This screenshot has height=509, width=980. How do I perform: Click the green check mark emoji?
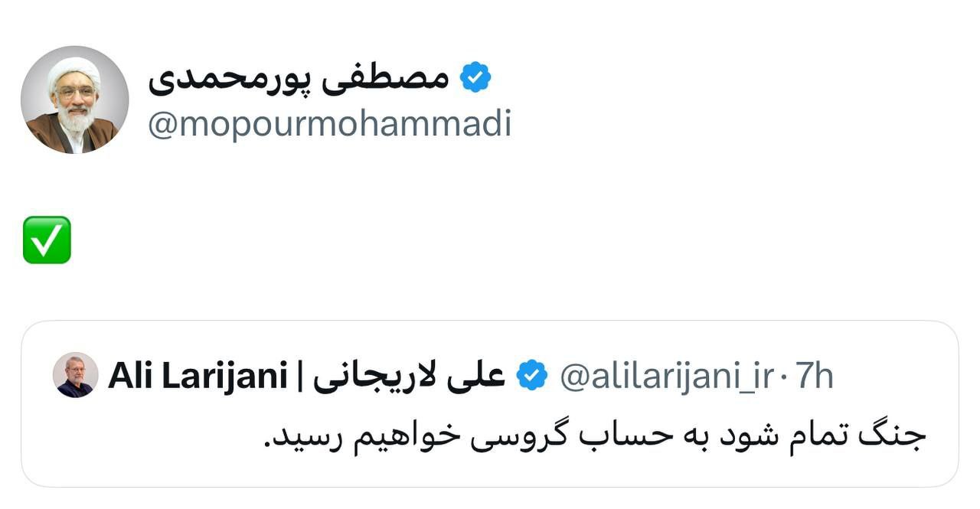(47, 240)
